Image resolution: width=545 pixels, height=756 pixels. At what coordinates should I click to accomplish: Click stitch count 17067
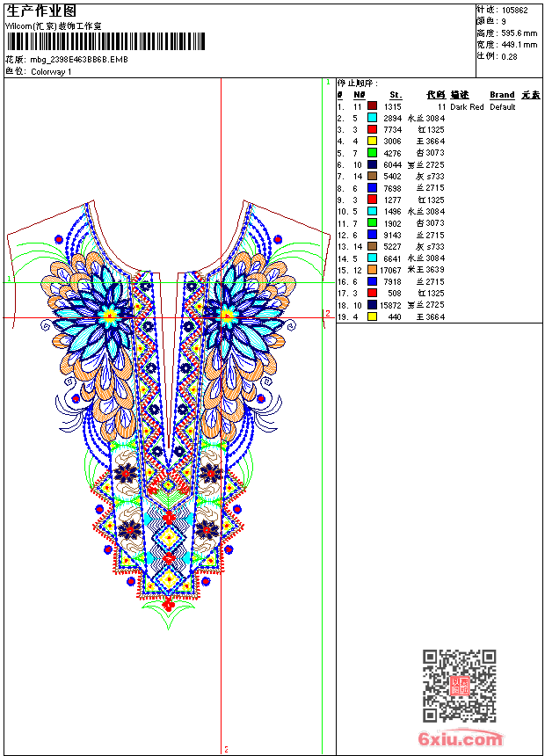390,271
